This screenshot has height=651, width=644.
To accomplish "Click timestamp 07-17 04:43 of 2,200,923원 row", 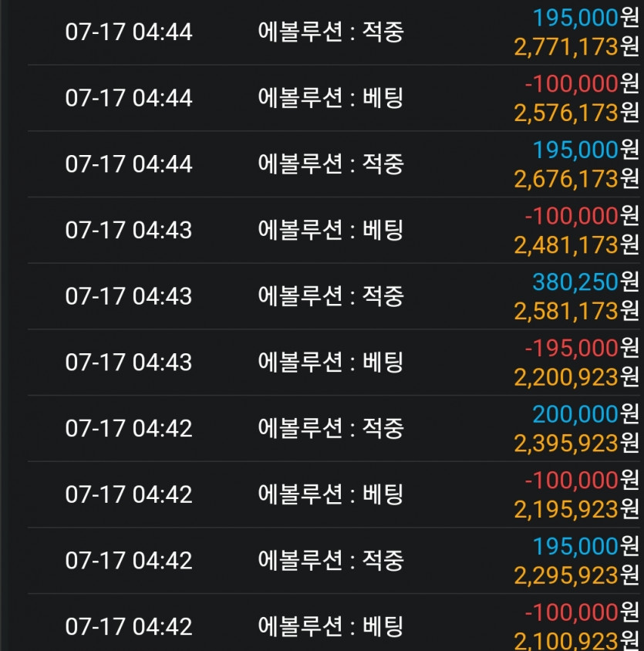I will coord(129,362).
